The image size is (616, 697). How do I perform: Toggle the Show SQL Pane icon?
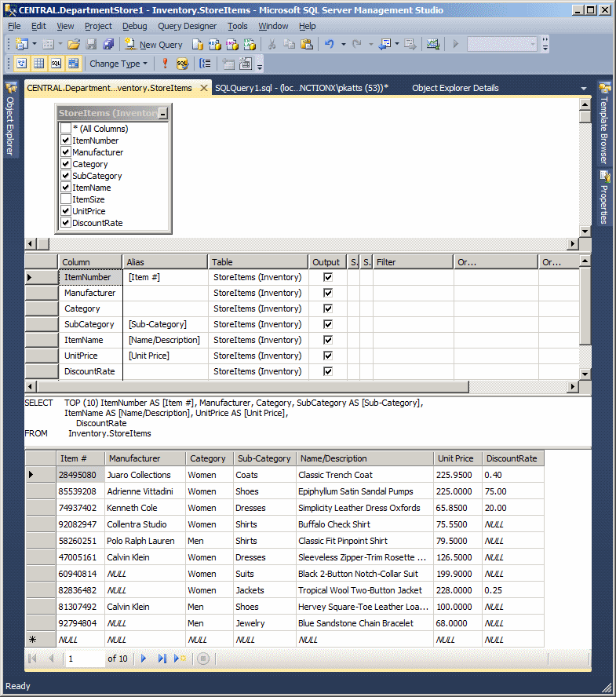pos(56,64)
